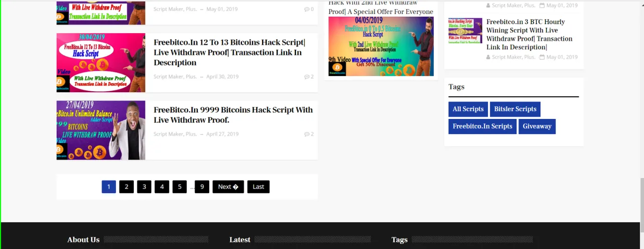The image size is (644, 249).
Task: Click the 3 BTC Hourly script sidebar thumbnail
Action: [465, 31]
